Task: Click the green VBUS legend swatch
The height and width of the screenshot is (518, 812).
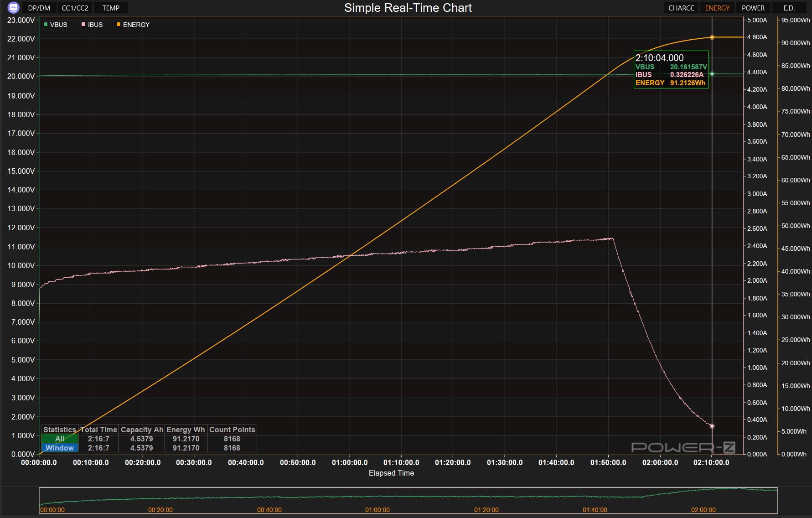Action: [x=46, y=25]
